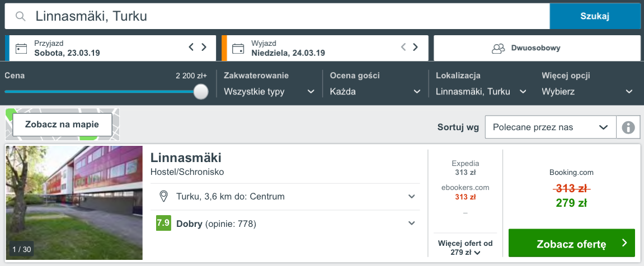Open Ocena gości rating dropdown
The image size is (644, 266).
click(x=375, y=92)
